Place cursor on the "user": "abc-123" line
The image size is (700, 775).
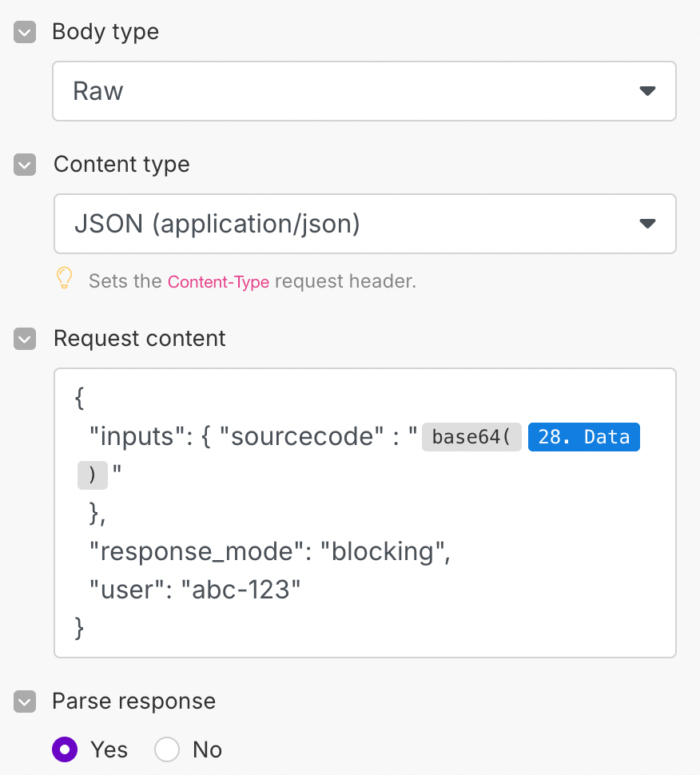coord(195,590)
